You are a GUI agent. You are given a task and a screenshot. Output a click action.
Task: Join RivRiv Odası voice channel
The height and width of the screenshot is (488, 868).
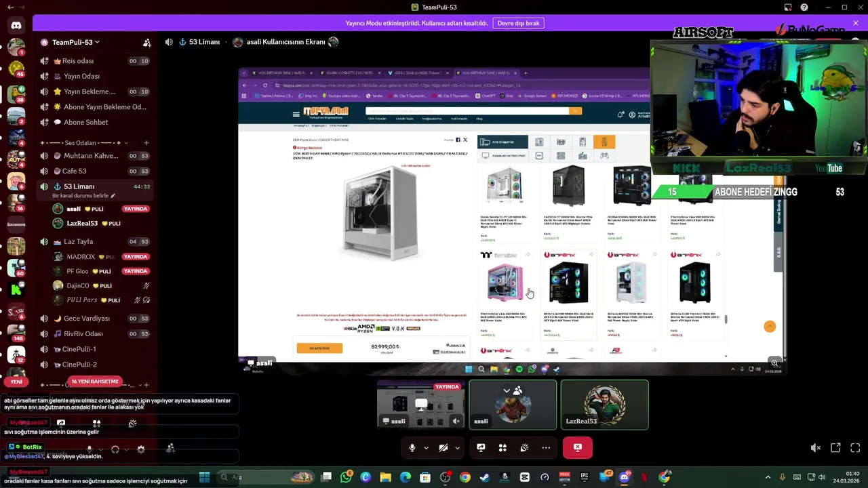[95, 334]
